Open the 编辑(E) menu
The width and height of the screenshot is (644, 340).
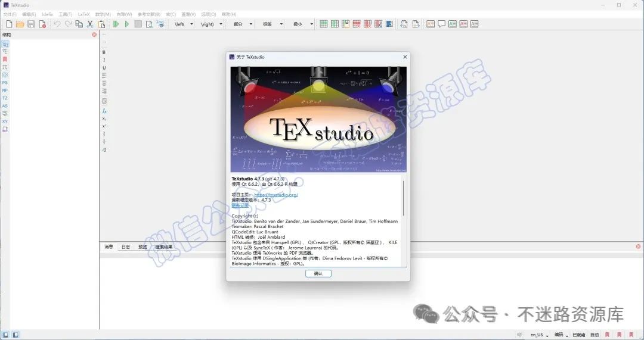(29, 14)
